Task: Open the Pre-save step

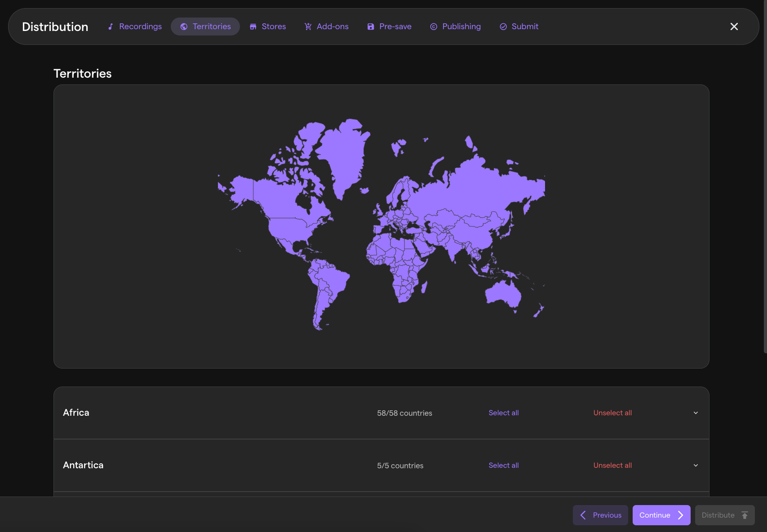Action: coord(390,26)
